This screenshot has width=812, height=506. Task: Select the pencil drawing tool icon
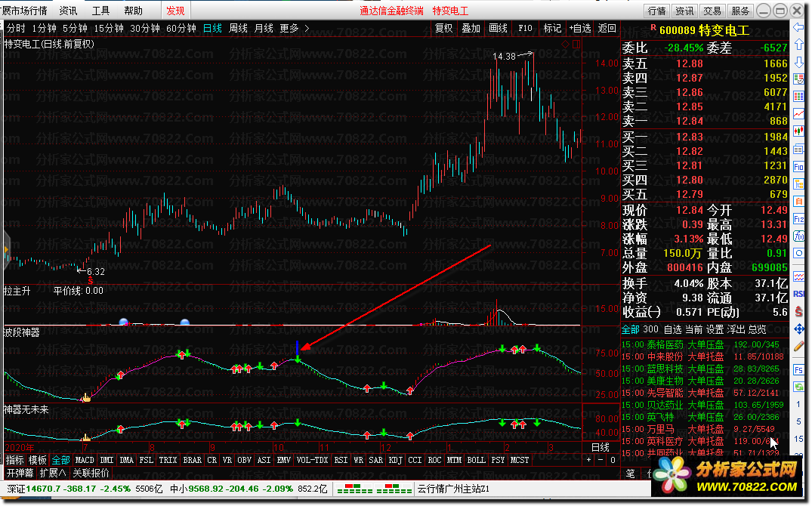tap(798, 346)
